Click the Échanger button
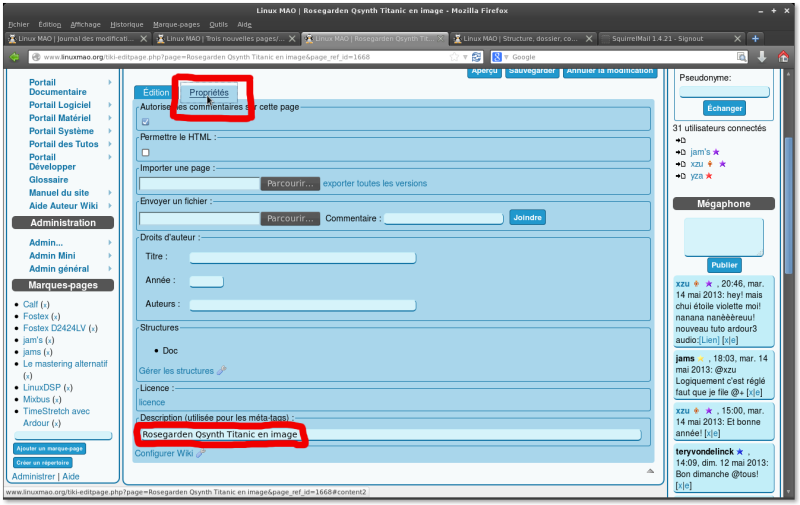The height and width of the screenshot is (505, 800). (724, 108)
